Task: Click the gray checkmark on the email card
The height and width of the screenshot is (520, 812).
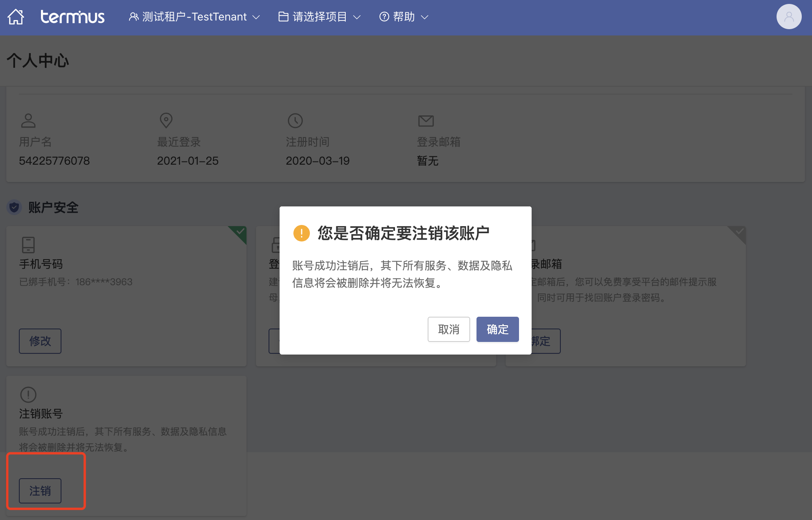Action: [x=740, y=232]
